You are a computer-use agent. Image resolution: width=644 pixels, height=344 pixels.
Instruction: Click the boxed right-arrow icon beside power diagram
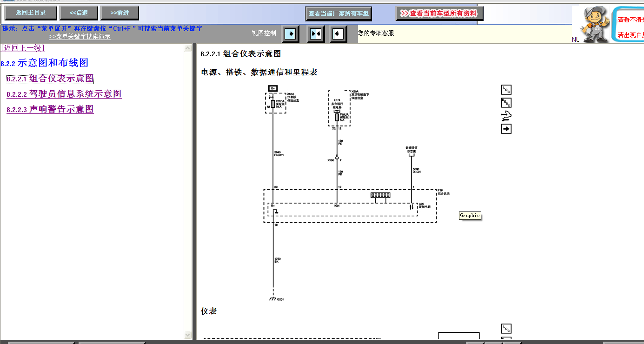click(506, 129)
